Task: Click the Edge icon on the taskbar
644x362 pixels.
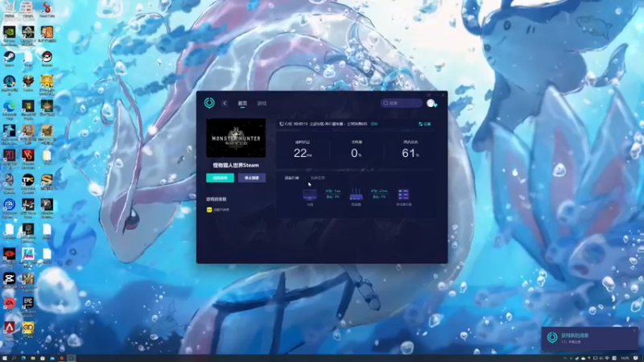Action: 23,358
